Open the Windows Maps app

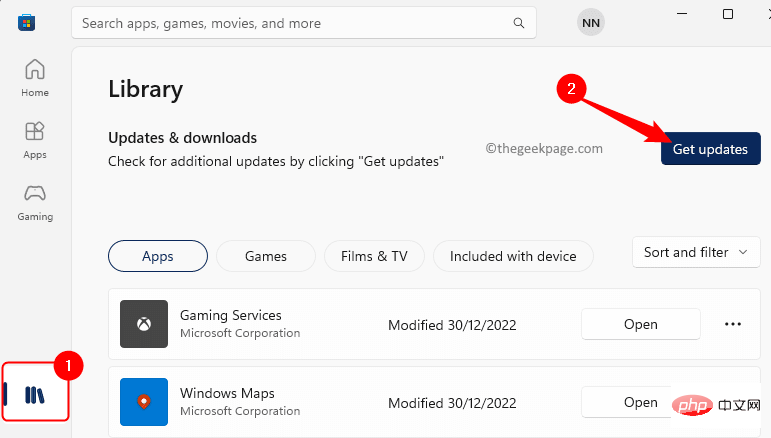(x=641, y=402)
